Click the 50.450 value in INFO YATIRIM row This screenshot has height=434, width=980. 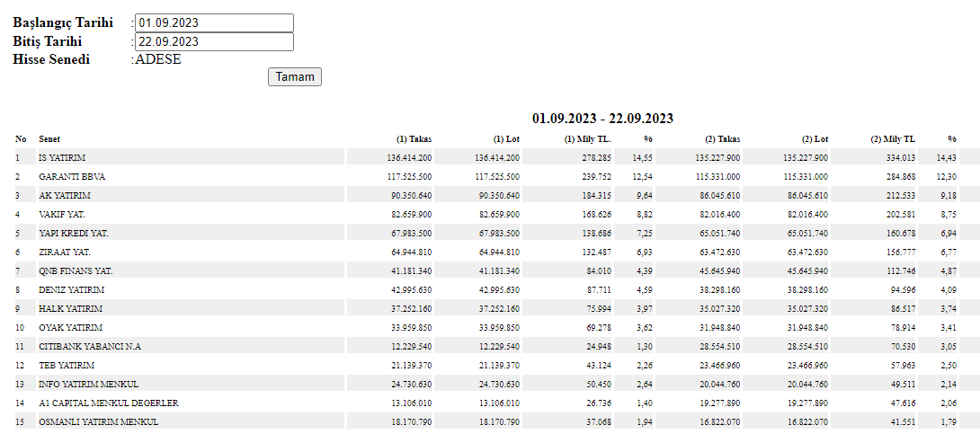click(600, 384)
